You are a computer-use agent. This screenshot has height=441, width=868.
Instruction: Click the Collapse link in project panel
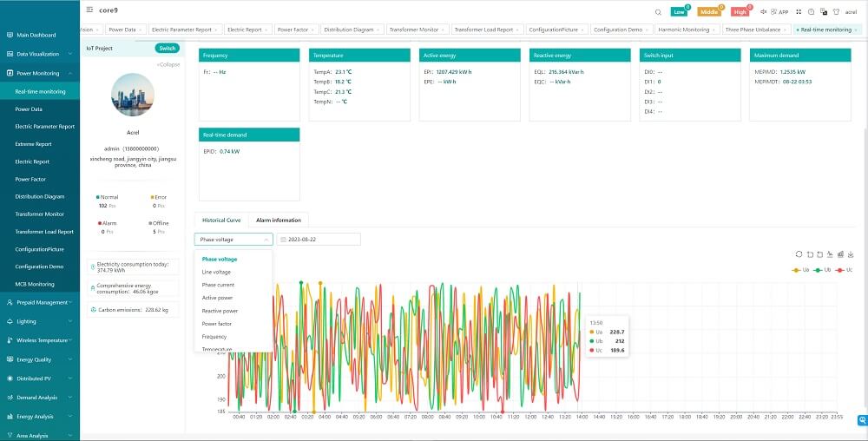[168, 64]
